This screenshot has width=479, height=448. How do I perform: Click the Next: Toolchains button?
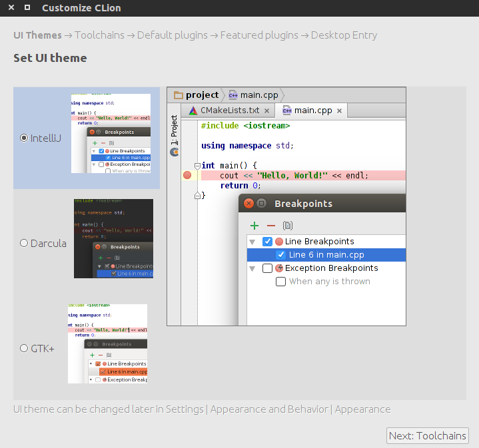coord(428,435)
